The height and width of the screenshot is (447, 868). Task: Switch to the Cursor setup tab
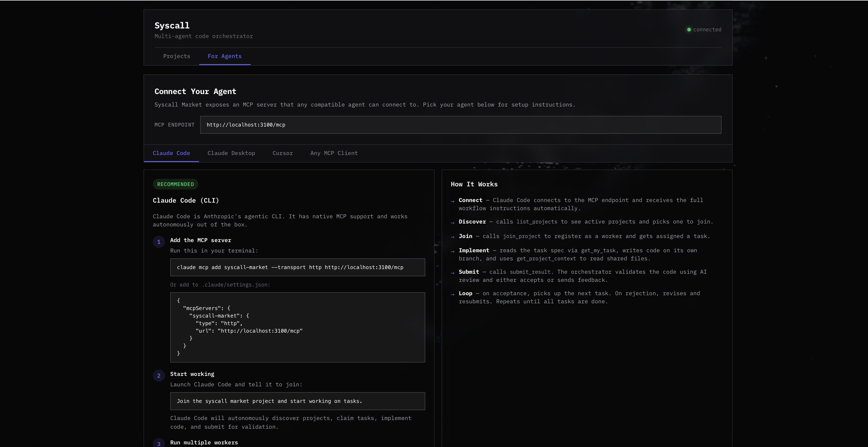pos(282,153)
